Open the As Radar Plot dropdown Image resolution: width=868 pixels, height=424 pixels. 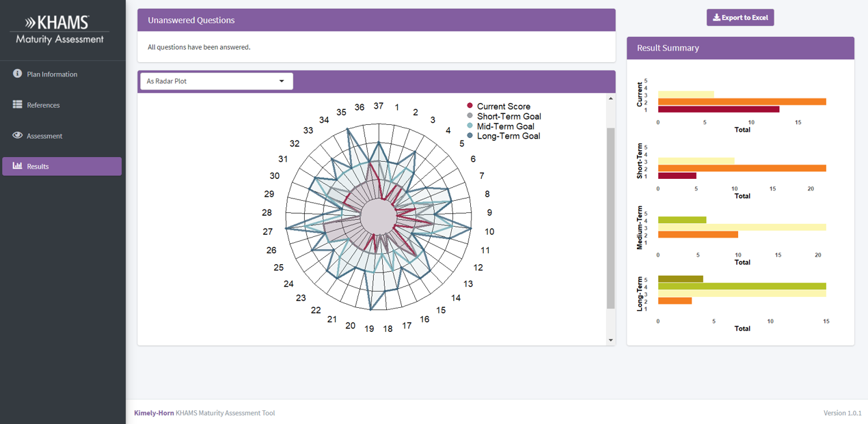click(216, 81)
